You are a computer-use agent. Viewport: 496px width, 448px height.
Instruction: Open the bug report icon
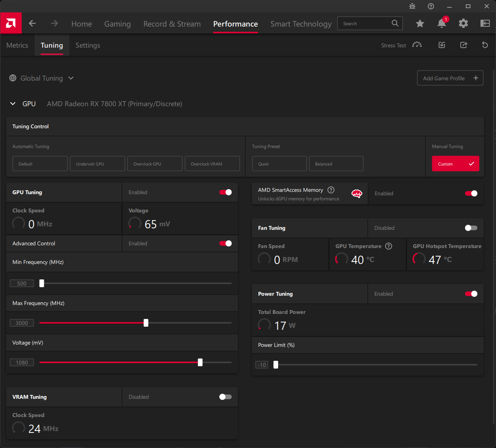coord(412,6)
